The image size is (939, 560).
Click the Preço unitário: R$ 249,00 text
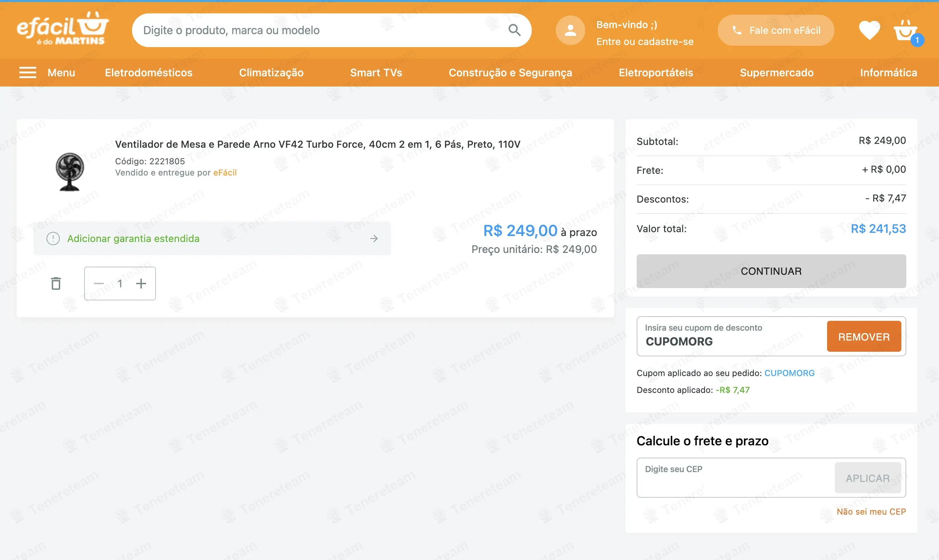[534, 249]
